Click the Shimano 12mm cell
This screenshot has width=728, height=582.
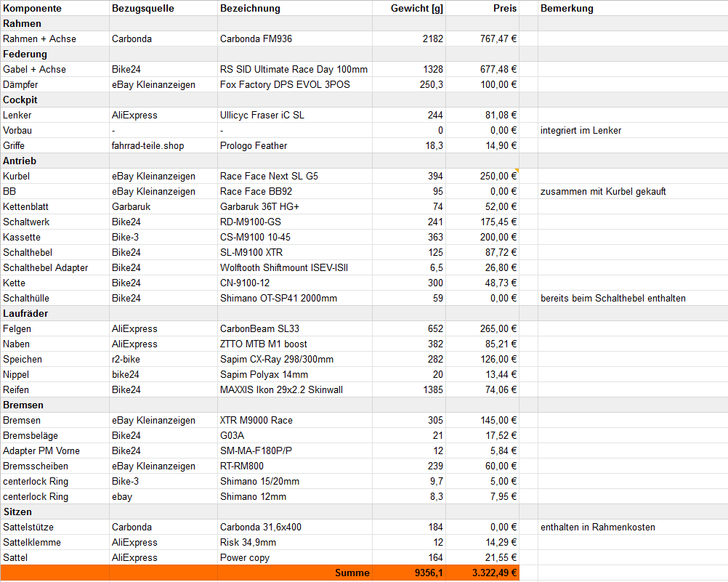click(x=295, y=496)
